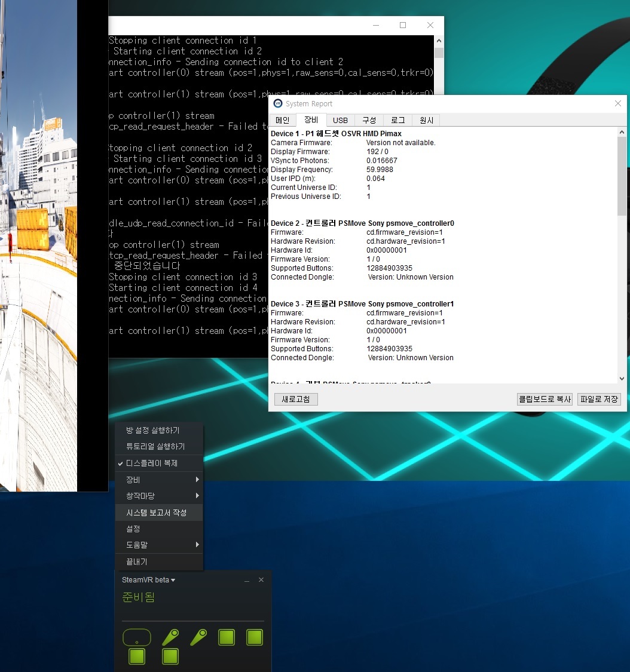Viewport: 630px width, 672px height.
Task: Close the SteamVR beta status window
Action: point(261,580)
